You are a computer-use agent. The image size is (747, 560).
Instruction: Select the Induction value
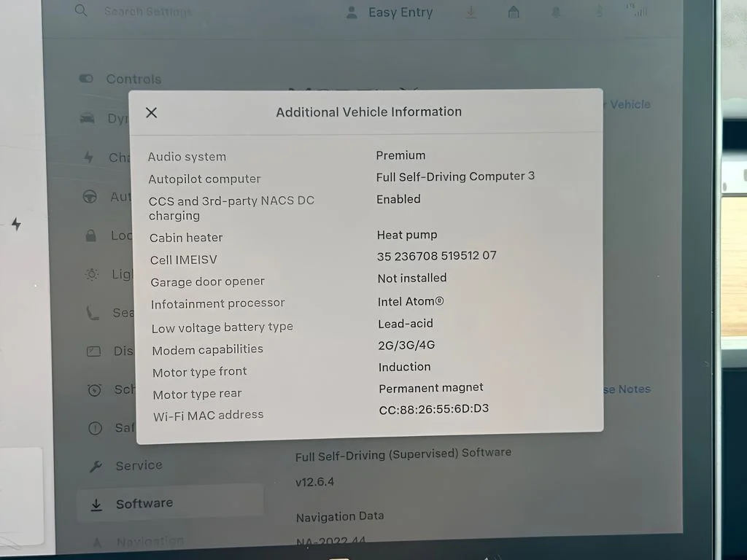[404, 367]
